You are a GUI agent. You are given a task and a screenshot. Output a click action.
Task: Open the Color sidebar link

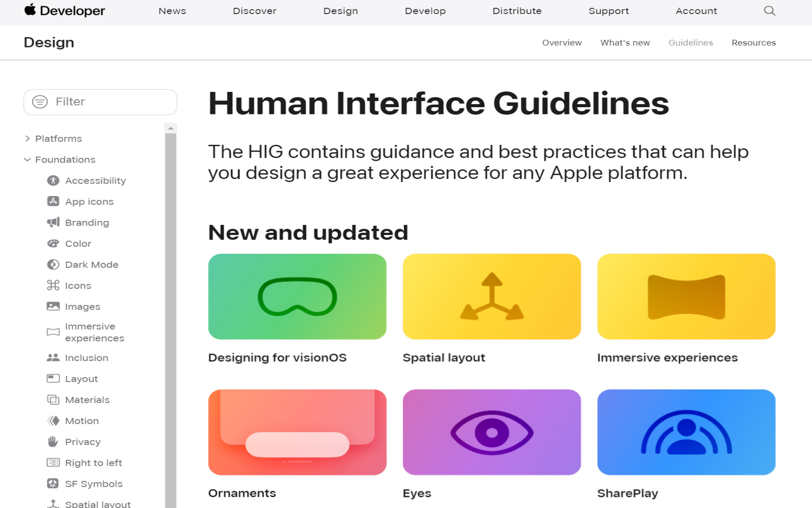point(78,243)
